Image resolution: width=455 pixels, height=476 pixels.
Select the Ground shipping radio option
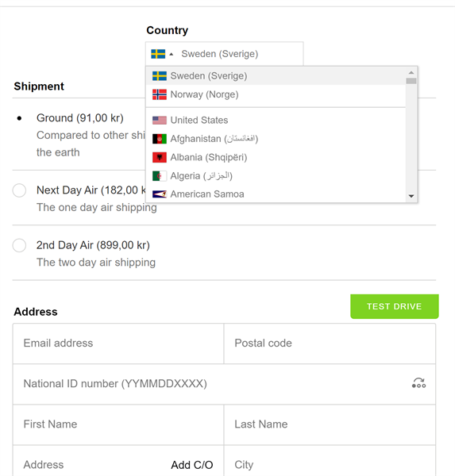click(19, 118)
